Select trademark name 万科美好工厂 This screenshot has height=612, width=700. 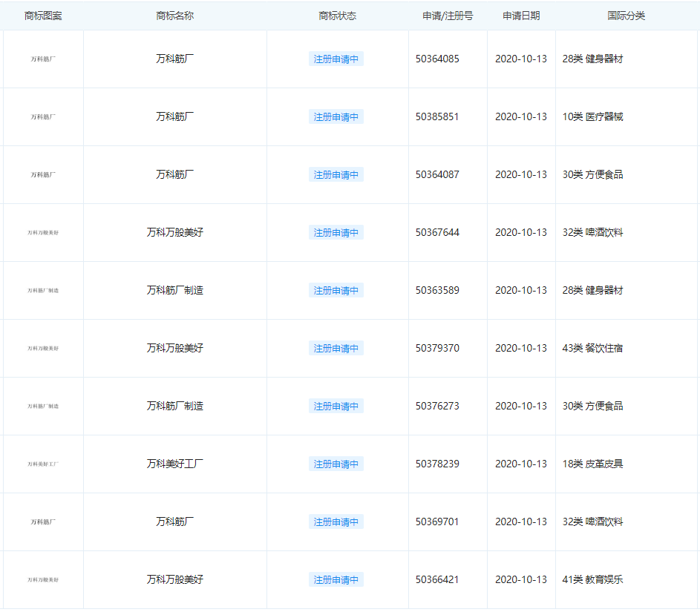tap(174, 464)
